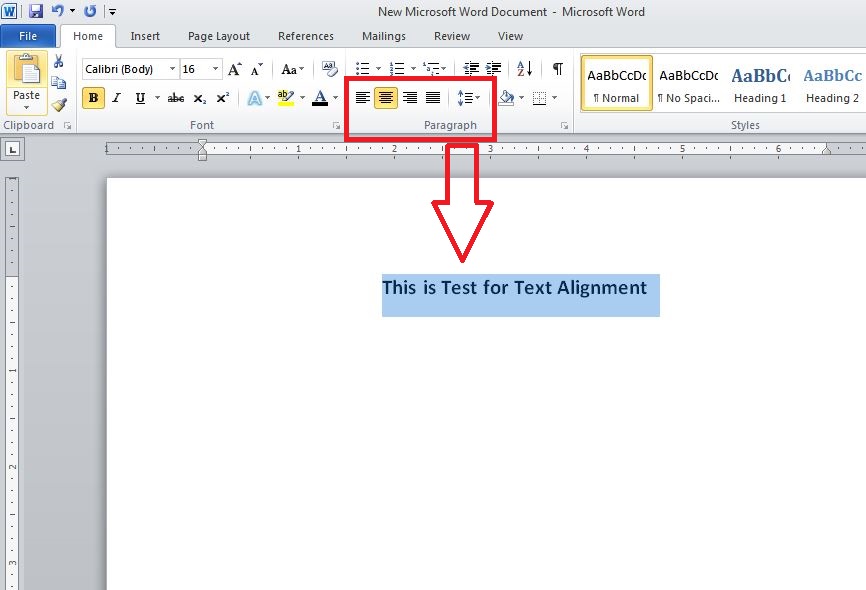Select the Format Painter icon
The image size is (866, 590).
click(58, 104)
